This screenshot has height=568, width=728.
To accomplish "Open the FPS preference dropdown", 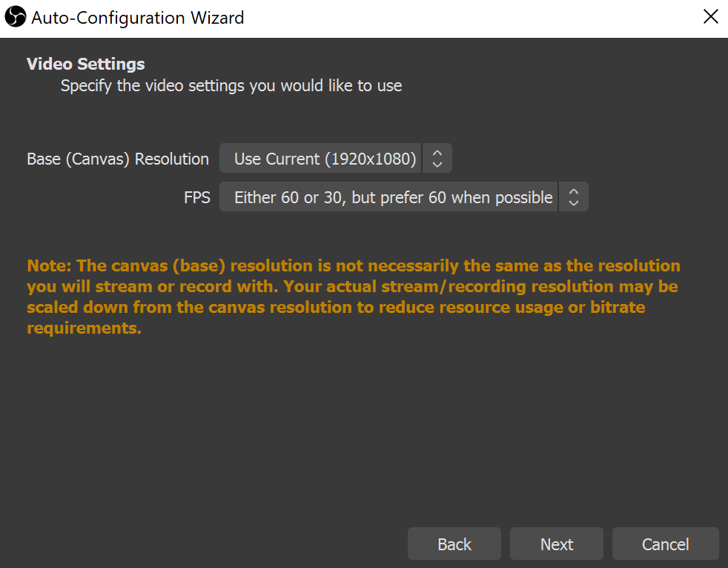I will click(403, 197).
